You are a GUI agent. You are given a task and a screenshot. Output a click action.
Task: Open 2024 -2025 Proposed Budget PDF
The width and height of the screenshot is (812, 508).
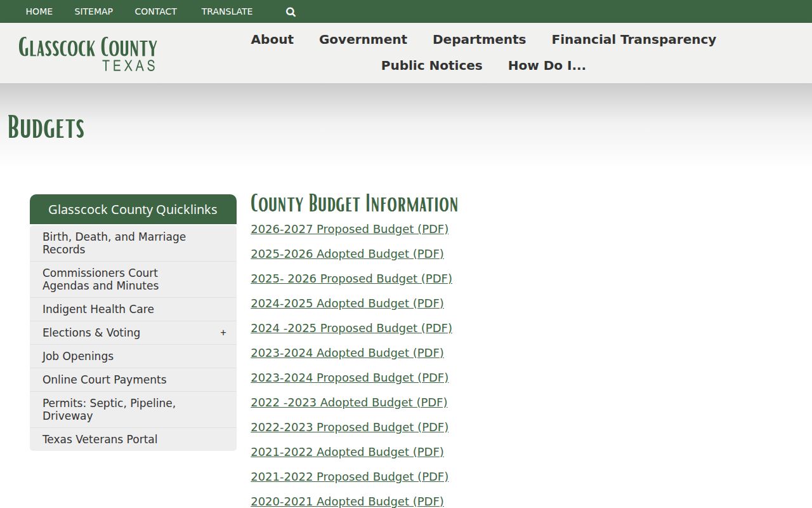coord(351,328)
